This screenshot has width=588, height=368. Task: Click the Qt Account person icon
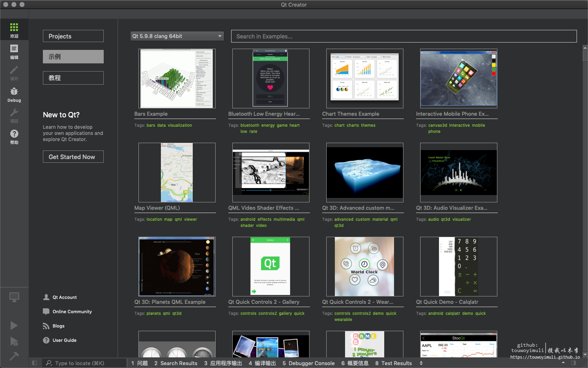tap(46, 297)
